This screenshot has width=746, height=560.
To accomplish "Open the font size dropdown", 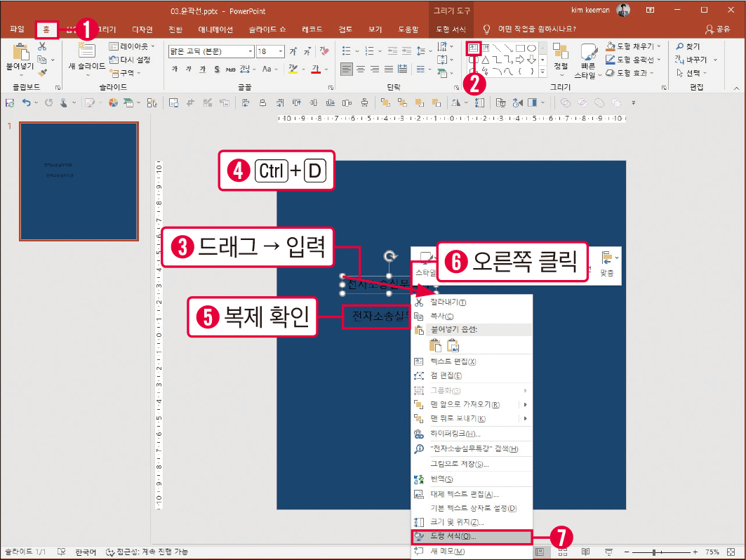I will pyautogui.click(x=281, y=51).
